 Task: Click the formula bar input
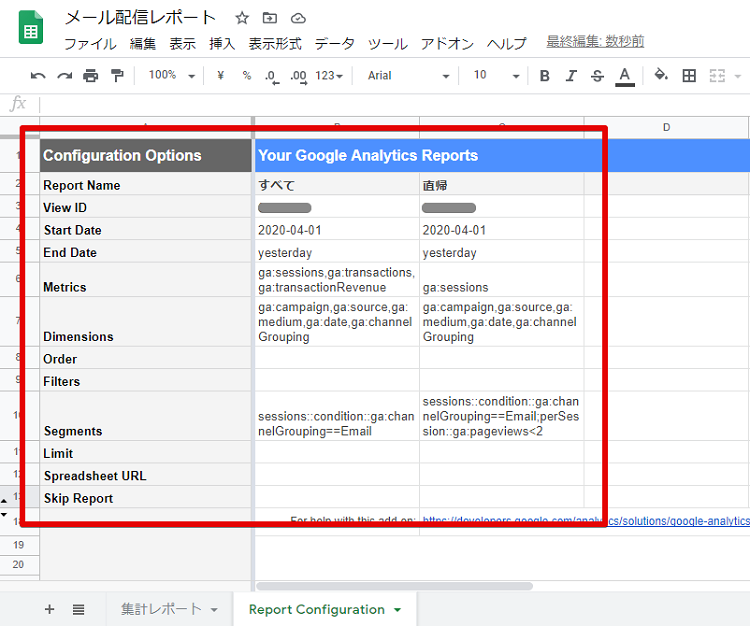(x=395, y=104)
